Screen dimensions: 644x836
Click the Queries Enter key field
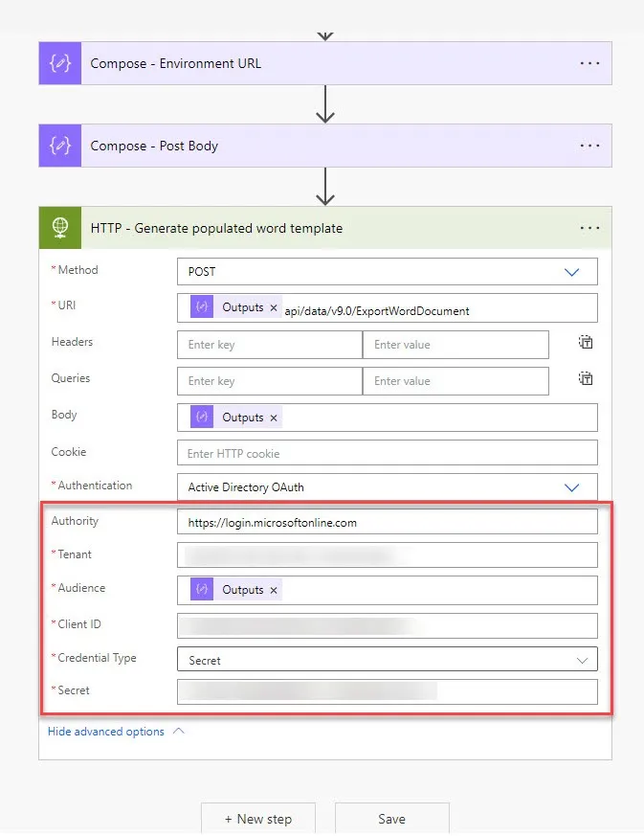coord(270,381)
